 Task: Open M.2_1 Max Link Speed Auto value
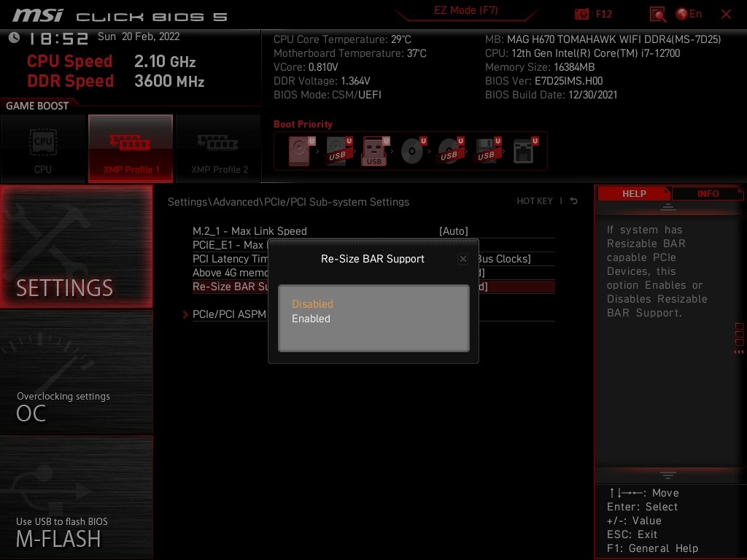[454, 231]
